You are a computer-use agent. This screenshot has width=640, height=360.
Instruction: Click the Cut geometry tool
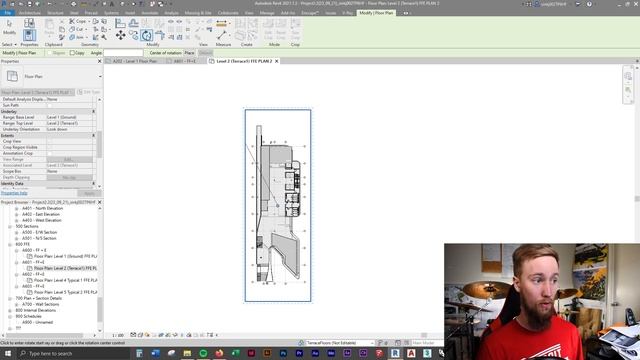pyautogui.click(x=78, y=29)
